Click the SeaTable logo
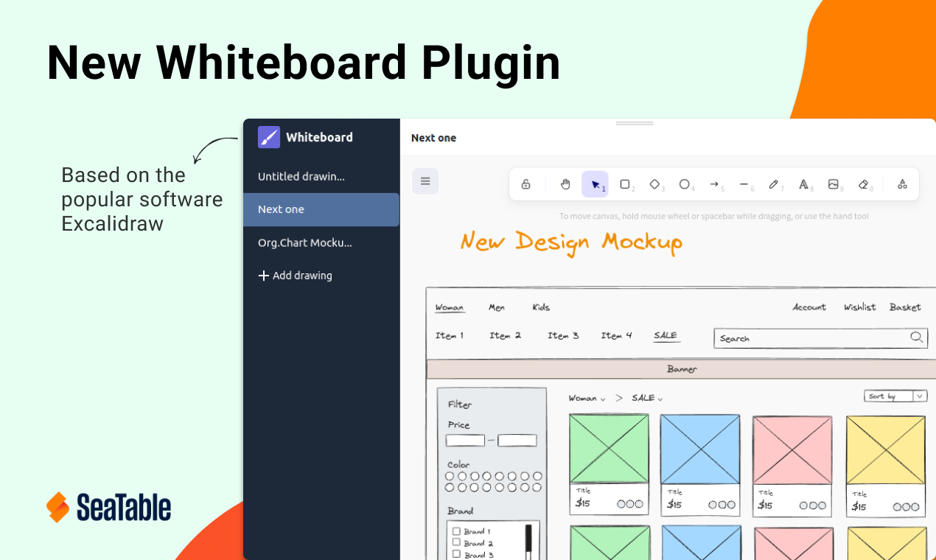The width and height of the screenshot is (936, 560). point(109,508)
